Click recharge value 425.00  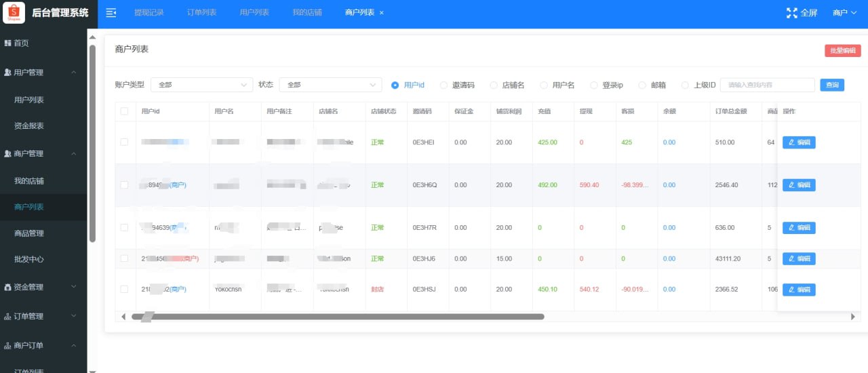click(x=547, y=142)
